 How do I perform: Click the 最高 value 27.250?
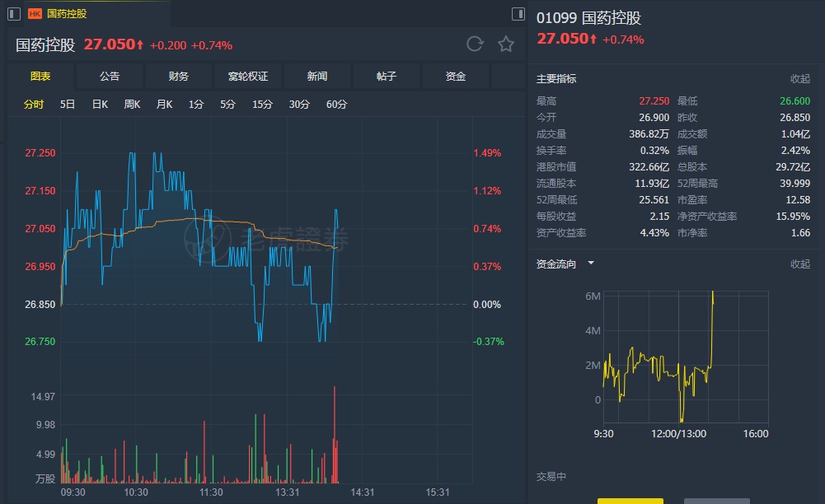(x=654, y=101)
